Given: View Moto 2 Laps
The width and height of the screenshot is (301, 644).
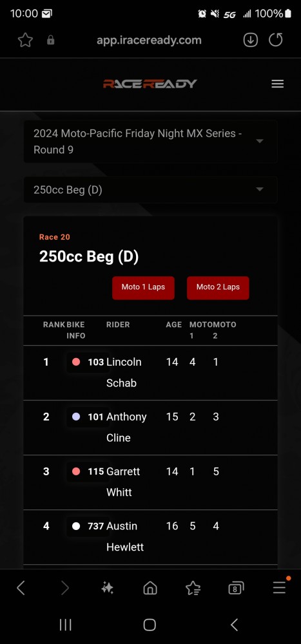Looking at the screenshot, I should 218,287.
